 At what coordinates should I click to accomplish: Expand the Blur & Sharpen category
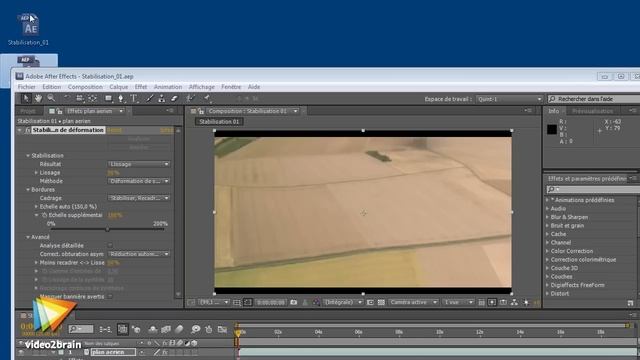(547, 217)
